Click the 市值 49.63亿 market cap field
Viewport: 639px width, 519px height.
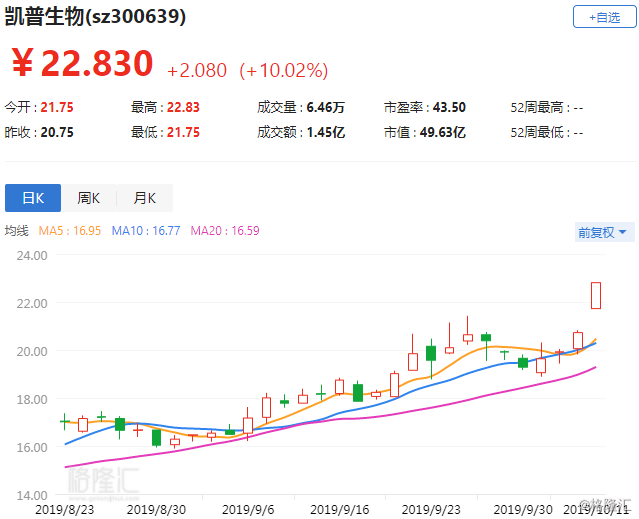[x=438, y=131]
